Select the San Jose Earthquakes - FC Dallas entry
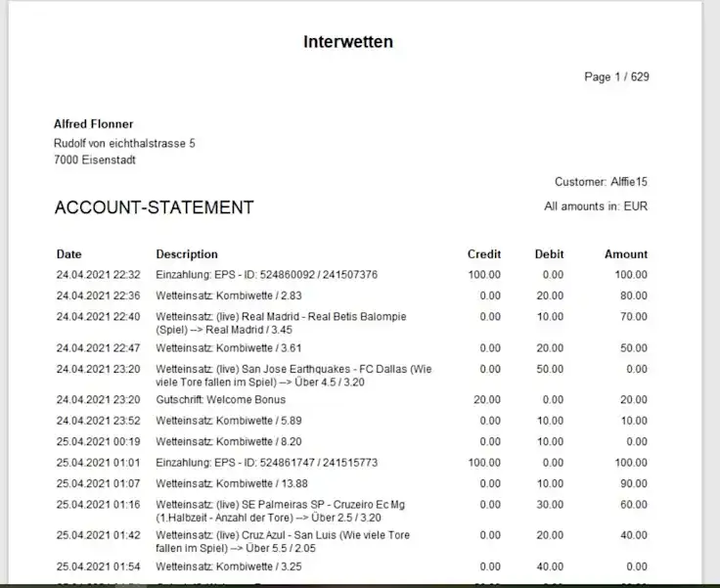Viewport: 720px width, 588px height. 292,376
